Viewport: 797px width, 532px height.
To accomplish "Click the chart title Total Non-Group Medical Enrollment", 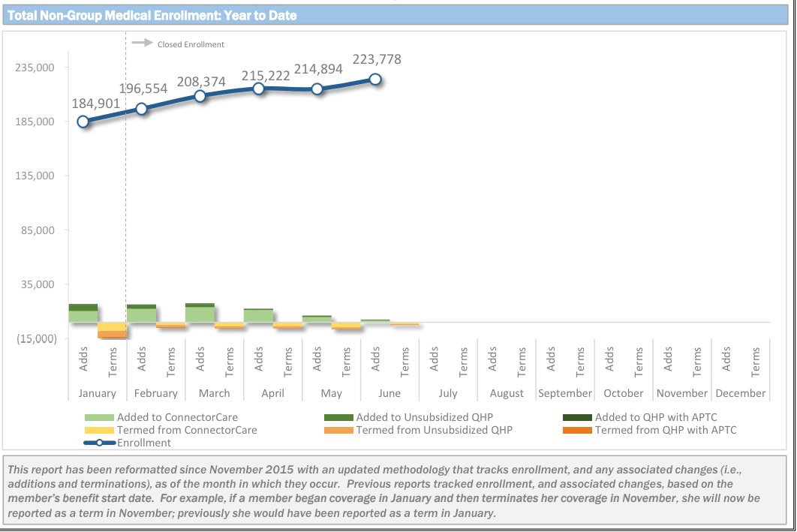I will 152,16.
